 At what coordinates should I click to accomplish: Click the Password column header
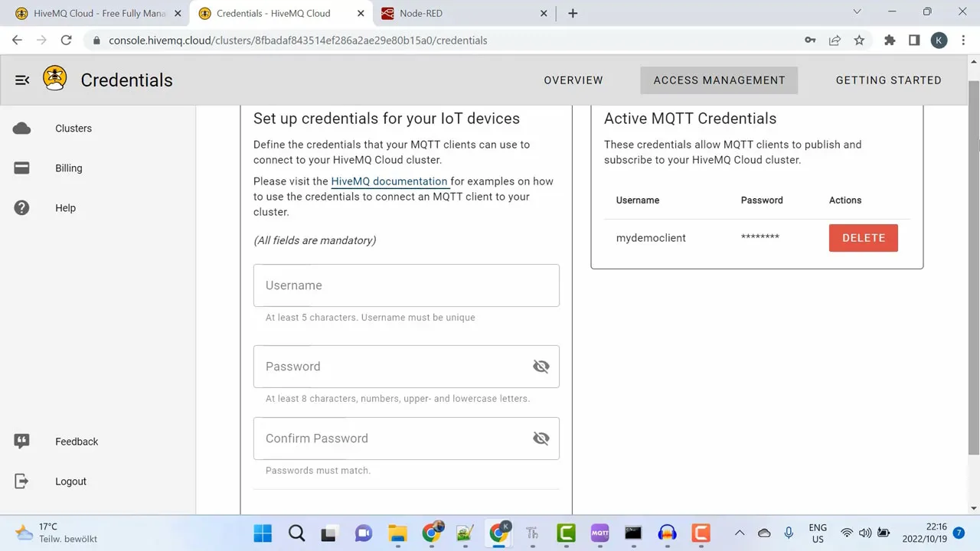tap(762, 201)
